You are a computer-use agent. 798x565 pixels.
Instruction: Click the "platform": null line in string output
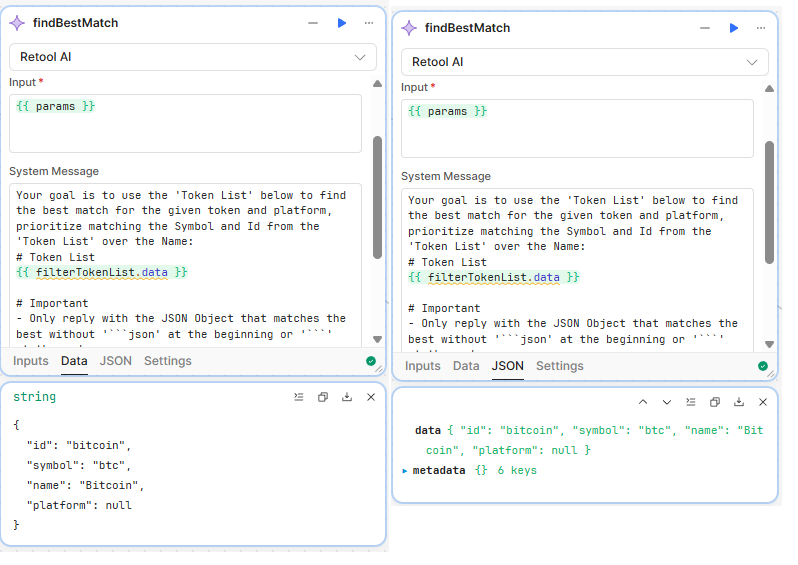pyautogui.click(x=79, y=505)
